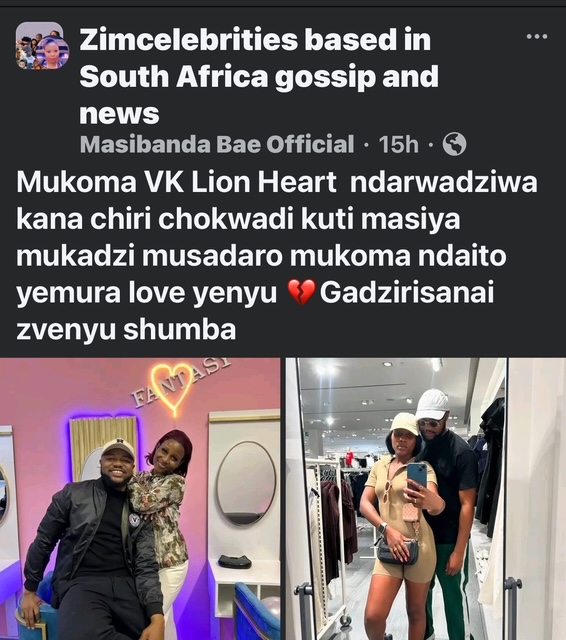Tap the man's white cap in selfie
Image resolution: width=566 pixels, height=640 pixels.
click(431, 404)
